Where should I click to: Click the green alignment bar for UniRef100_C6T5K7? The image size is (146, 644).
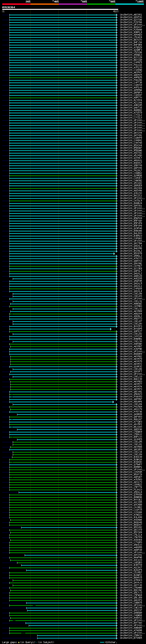pos(63,266)
